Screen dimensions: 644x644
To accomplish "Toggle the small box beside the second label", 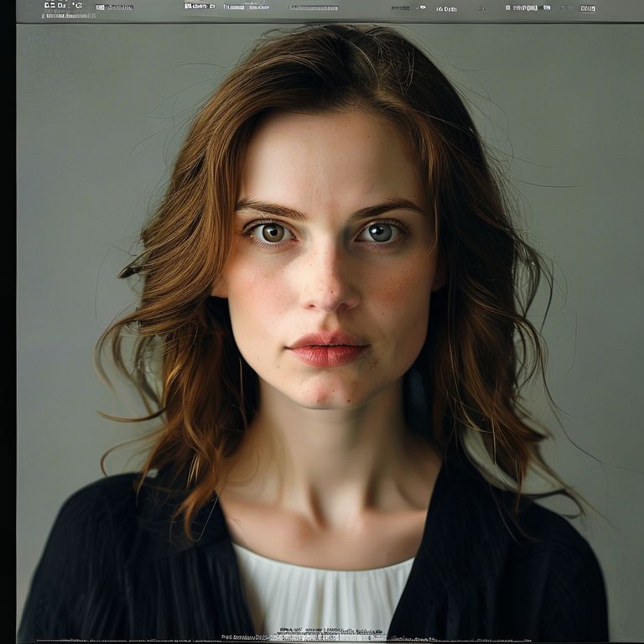I will coord(99,7).
